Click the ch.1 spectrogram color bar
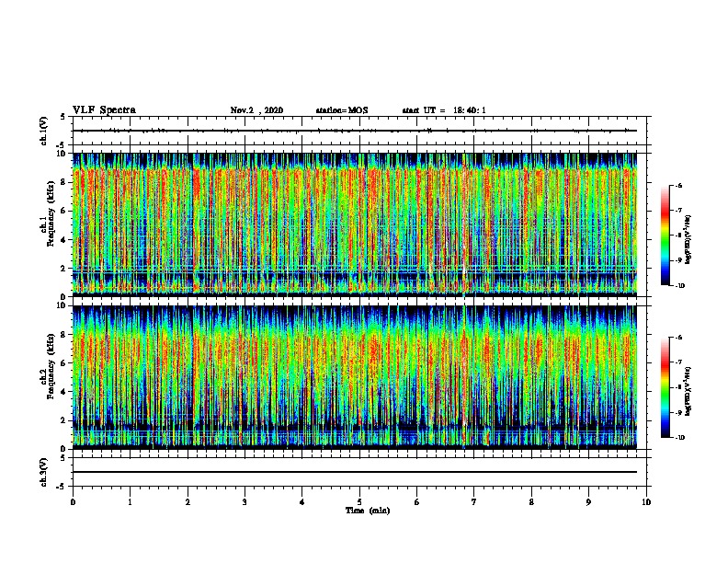 click(665, 236)
